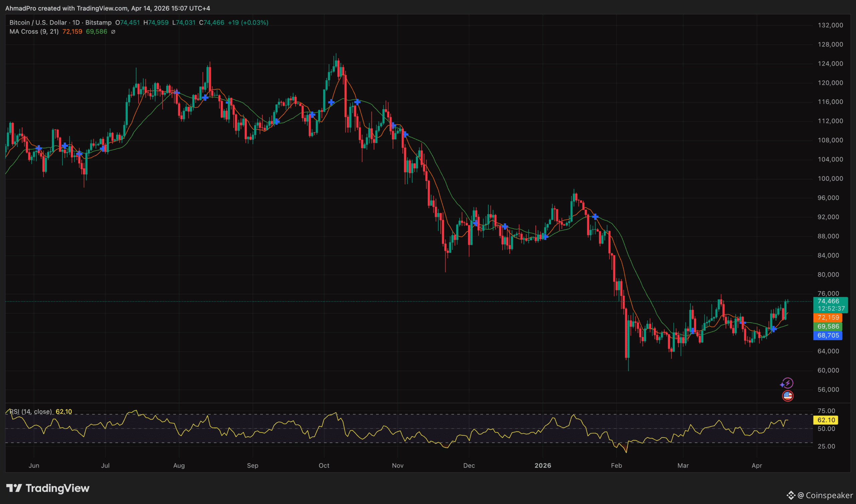Click the 1D interval in the legend
The width and height of the screenshot is (856, 504).
pyautogui.click(x=76, y=22)
